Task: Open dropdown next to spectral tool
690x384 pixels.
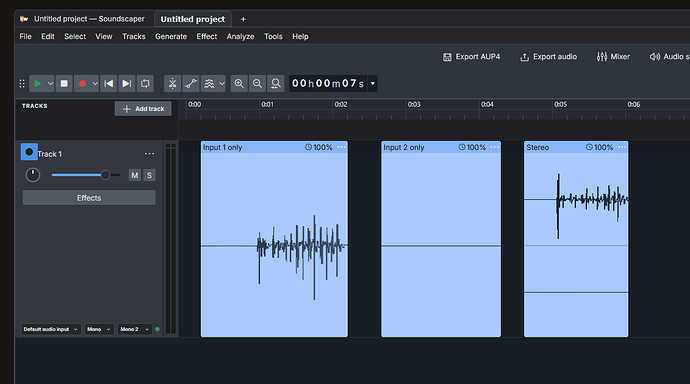Action: coord(222,84)
